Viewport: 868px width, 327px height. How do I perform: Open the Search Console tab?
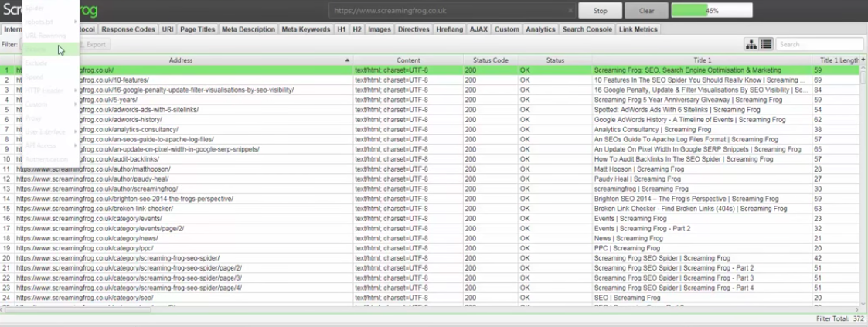pos(587,29)
